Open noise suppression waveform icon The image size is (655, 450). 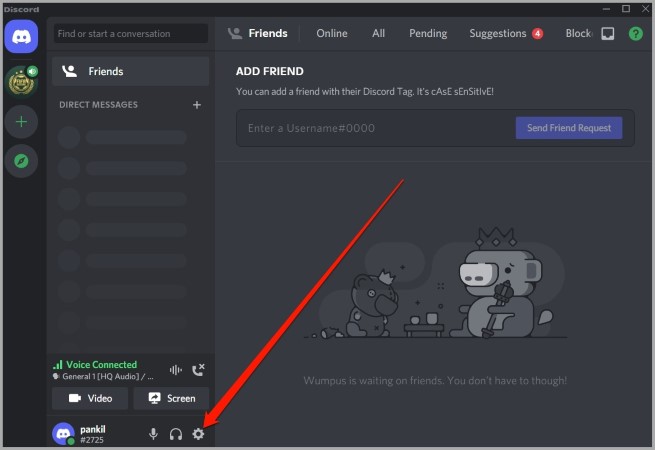pos(176,370)
